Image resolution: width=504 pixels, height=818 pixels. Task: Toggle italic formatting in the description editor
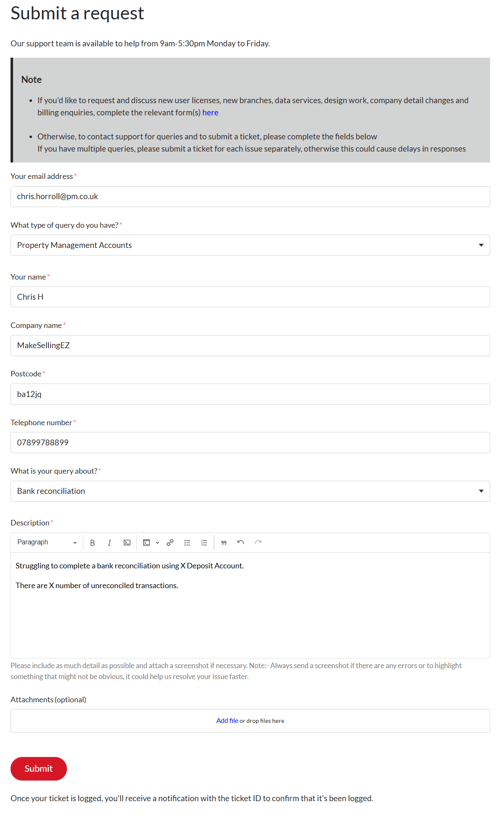(109, 542)
